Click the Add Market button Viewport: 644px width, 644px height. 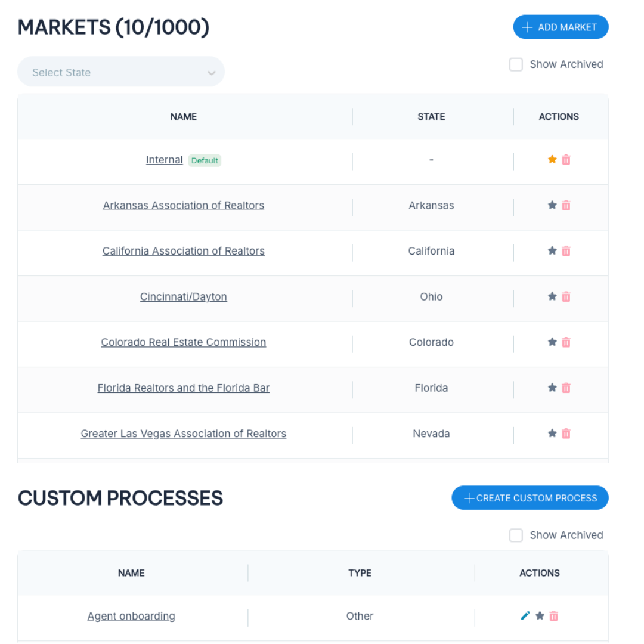561,27
